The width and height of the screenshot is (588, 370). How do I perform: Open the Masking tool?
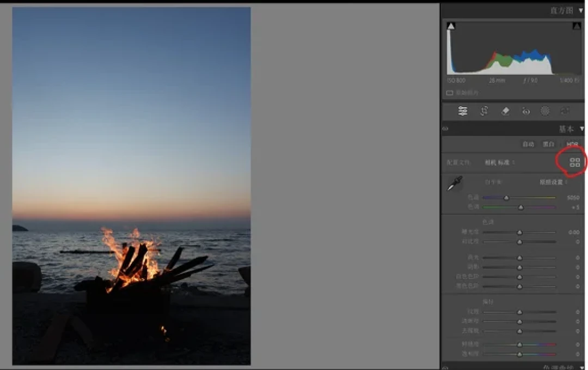545,111
